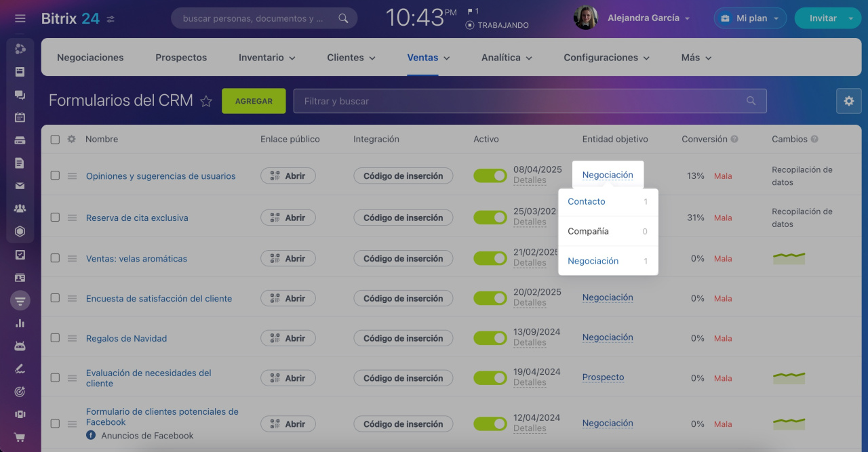Click the help icon next to Conversión
868x452 pixels.
[734, 140]
